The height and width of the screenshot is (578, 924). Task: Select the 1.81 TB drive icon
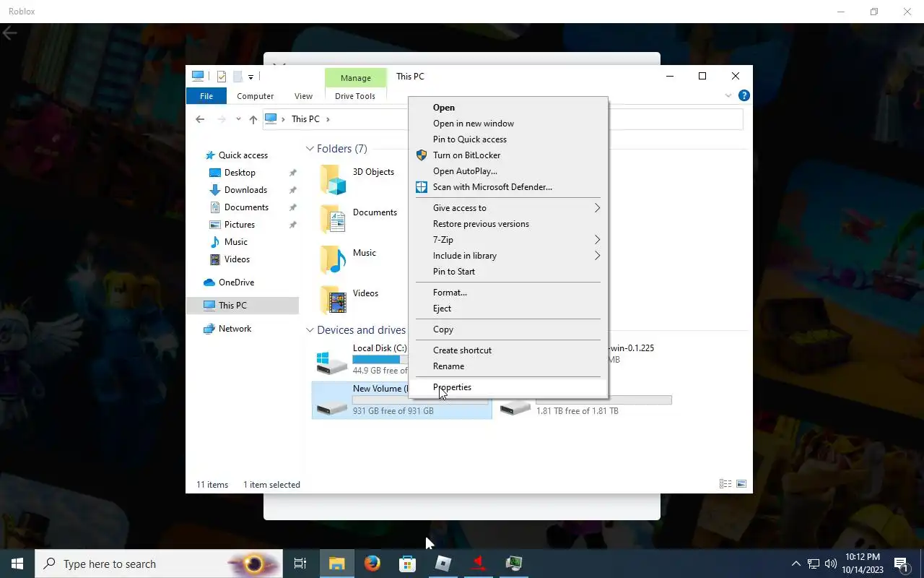click(x=515, y=408)
